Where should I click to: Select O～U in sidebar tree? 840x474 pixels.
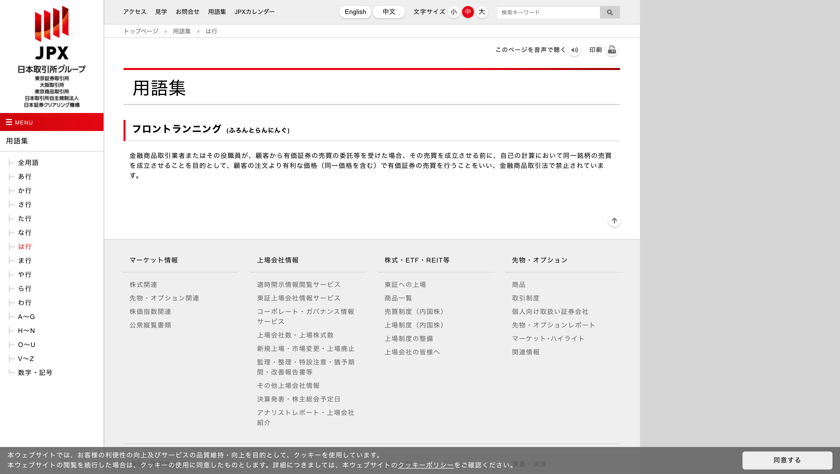26,344
